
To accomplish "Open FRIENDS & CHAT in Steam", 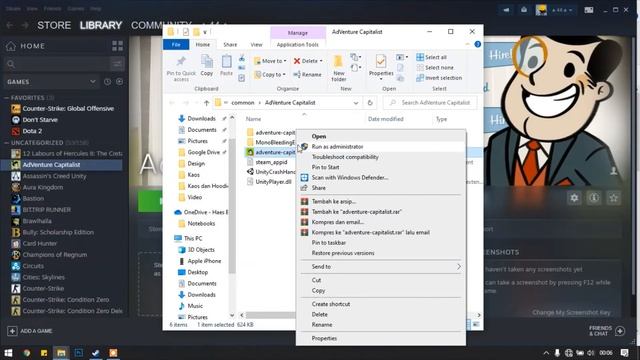I will click(607, 331).
